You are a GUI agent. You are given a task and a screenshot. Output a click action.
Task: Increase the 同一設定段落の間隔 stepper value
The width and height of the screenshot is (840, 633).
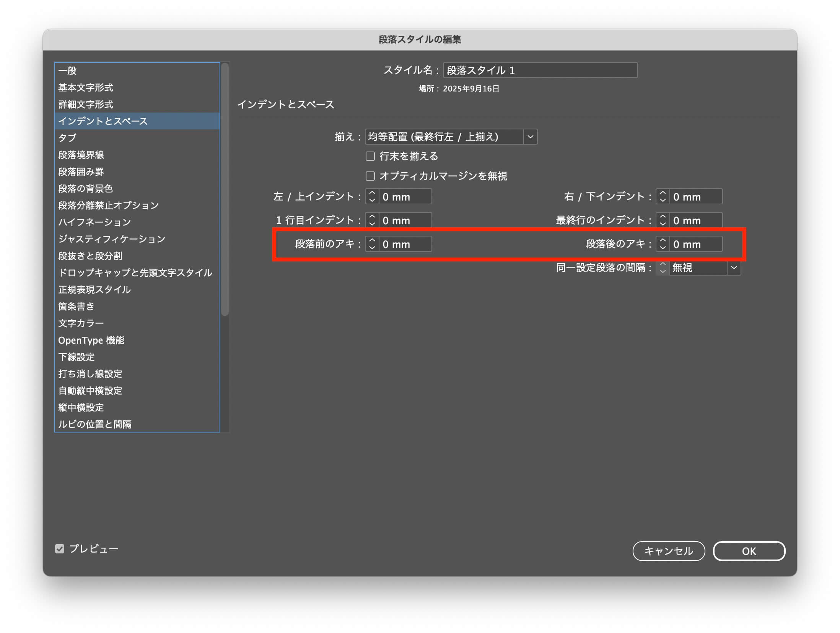663,264
